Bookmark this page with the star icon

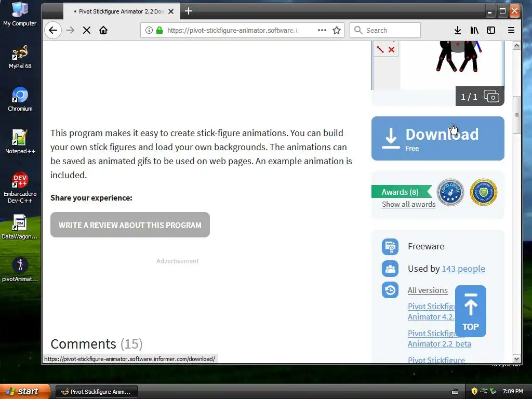click(x=337, y=30)
